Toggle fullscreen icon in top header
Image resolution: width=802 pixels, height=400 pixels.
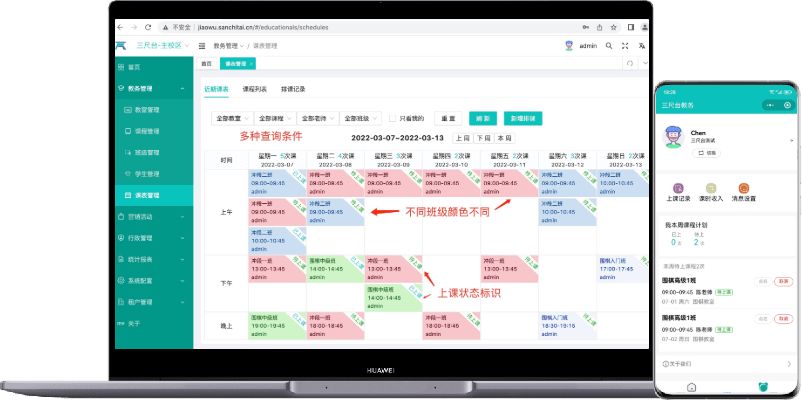(x=626, y=45)
